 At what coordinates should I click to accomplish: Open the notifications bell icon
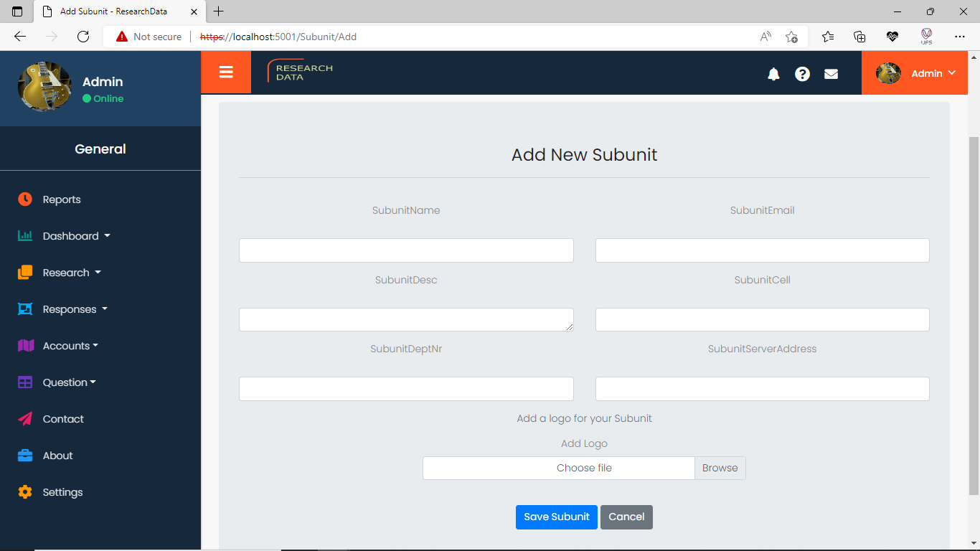[773, 74]
